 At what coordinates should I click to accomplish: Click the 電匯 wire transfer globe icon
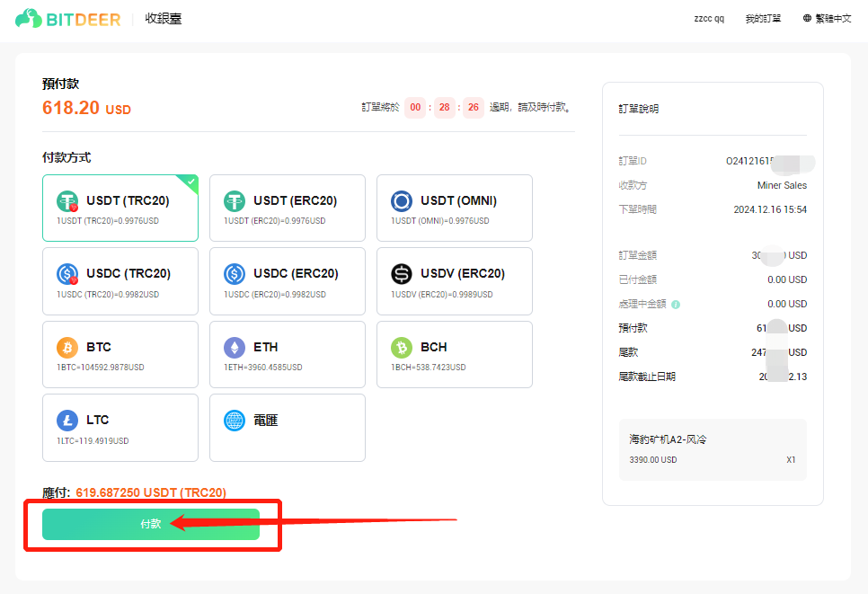(x=235, y=421)
